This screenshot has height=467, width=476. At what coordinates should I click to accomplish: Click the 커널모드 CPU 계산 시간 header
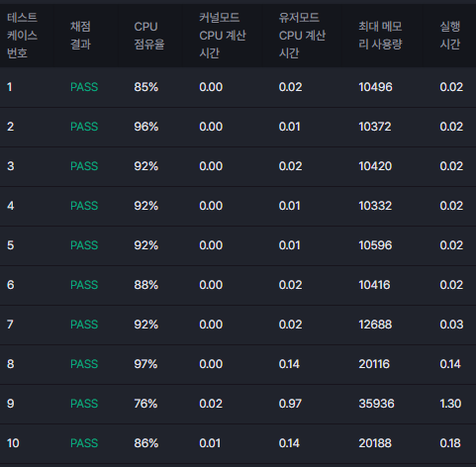[x=223, y=36]
